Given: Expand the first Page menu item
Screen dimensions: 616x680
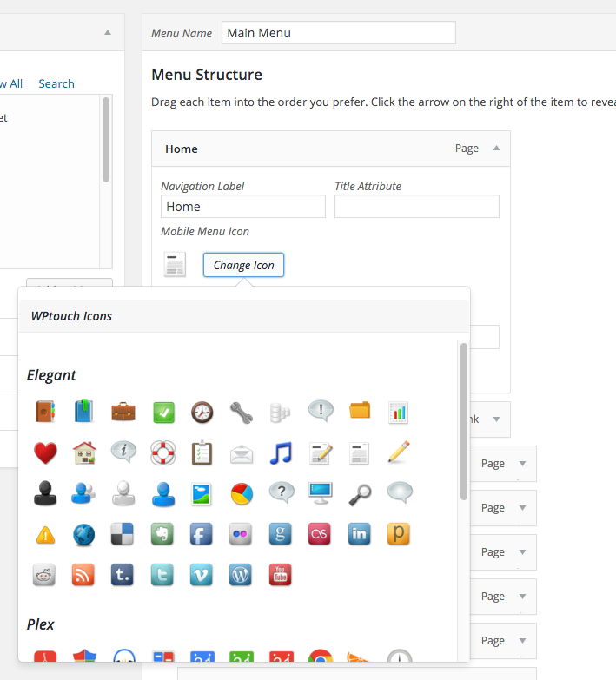Looking at the screenshot, I should (522, 464).
